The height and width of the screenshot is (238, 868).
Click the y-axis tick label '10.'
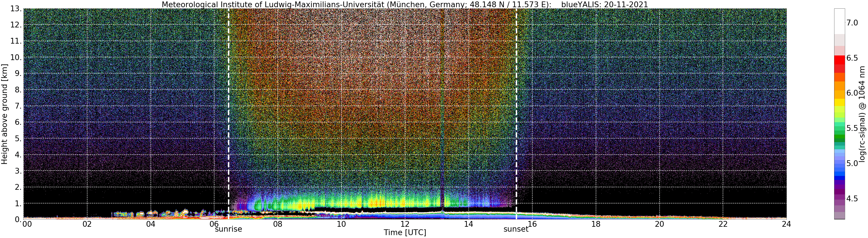click(16, 57)
